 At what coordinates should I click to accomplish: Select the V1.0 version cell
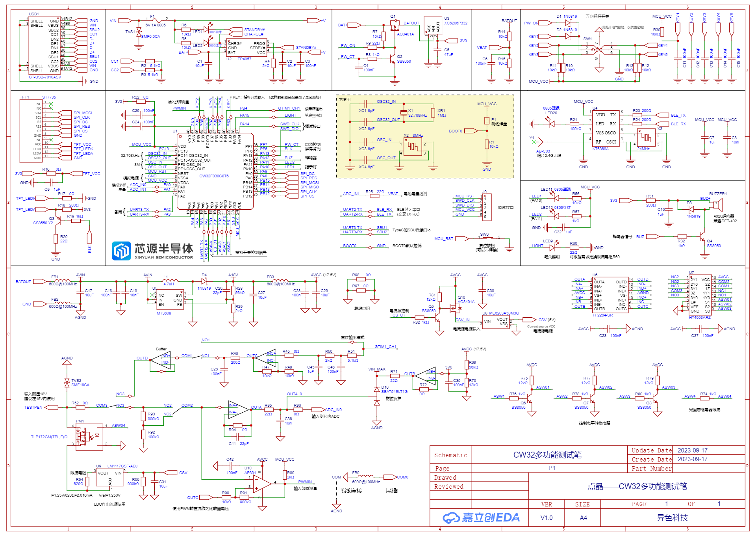(546, 517)
